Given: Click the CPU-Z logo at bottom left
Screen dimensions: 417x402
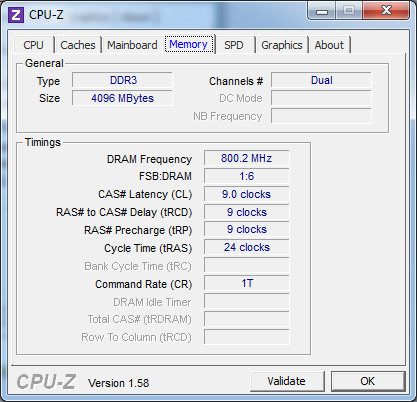Looking at the screenshot, I should click(x=46, y=382).
